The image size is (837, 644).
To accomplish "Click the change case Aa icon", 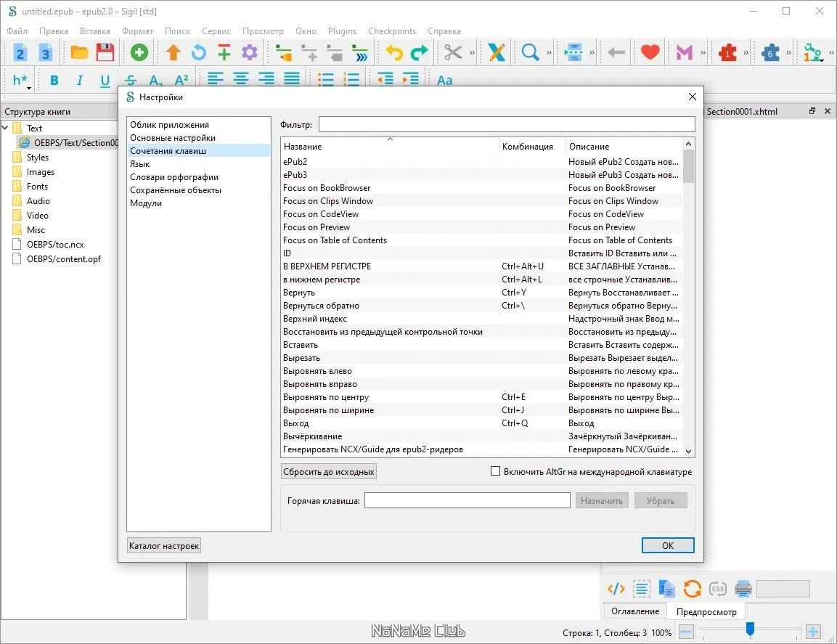I will click(445, 80).
